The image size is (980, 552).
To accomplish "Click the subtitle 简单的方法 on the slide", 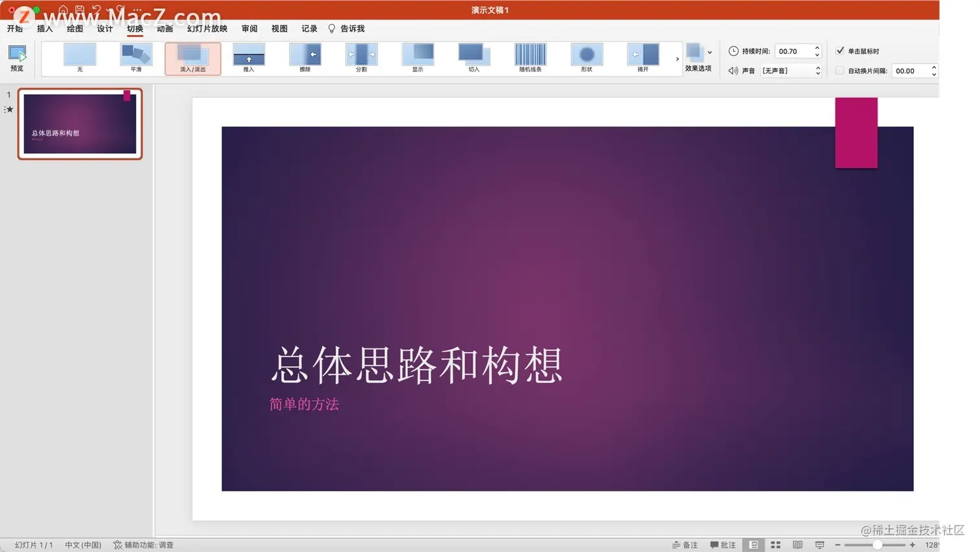I will pos(304,404).
